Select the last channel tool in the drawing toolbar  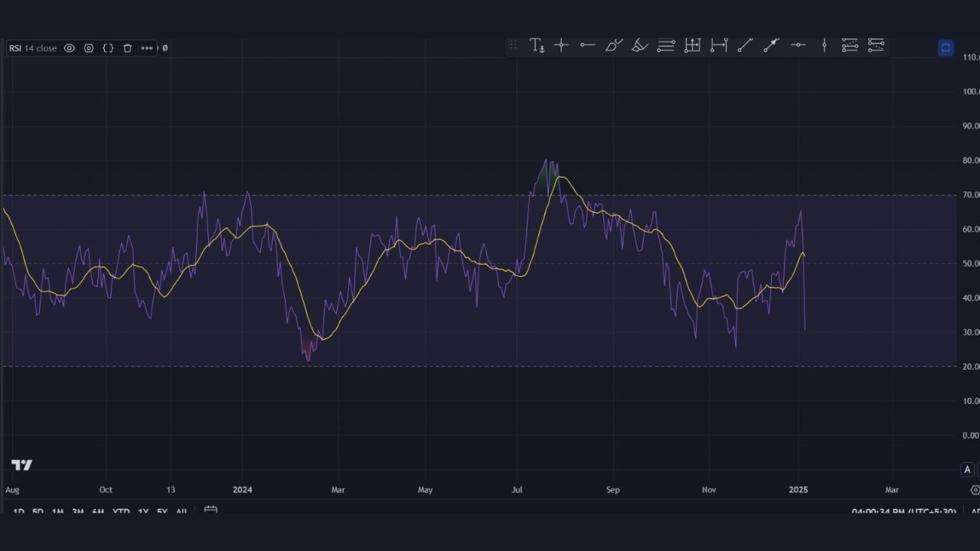[876, 46]
